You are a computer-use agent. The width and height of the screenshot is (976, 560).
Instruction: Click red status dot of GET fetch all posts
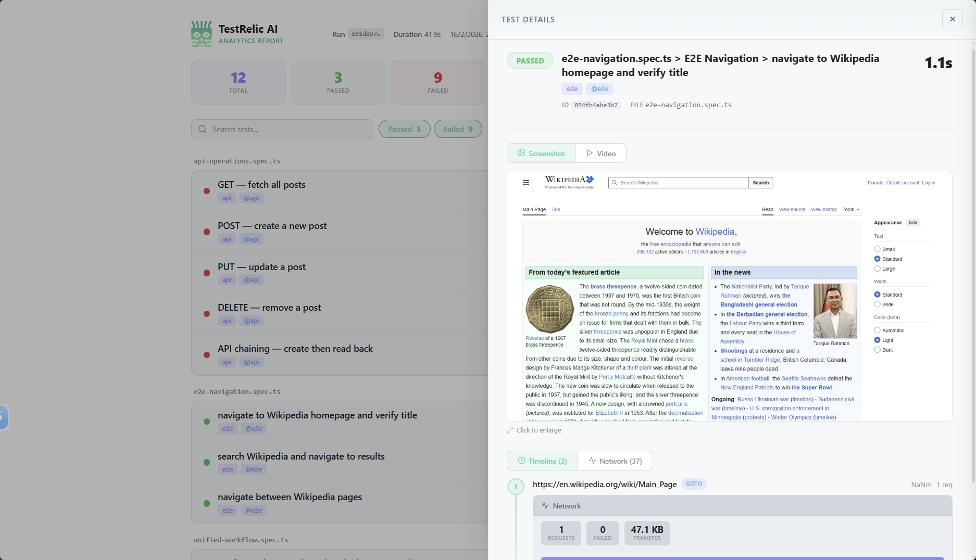pyautogui.click(x=207, y=191)
